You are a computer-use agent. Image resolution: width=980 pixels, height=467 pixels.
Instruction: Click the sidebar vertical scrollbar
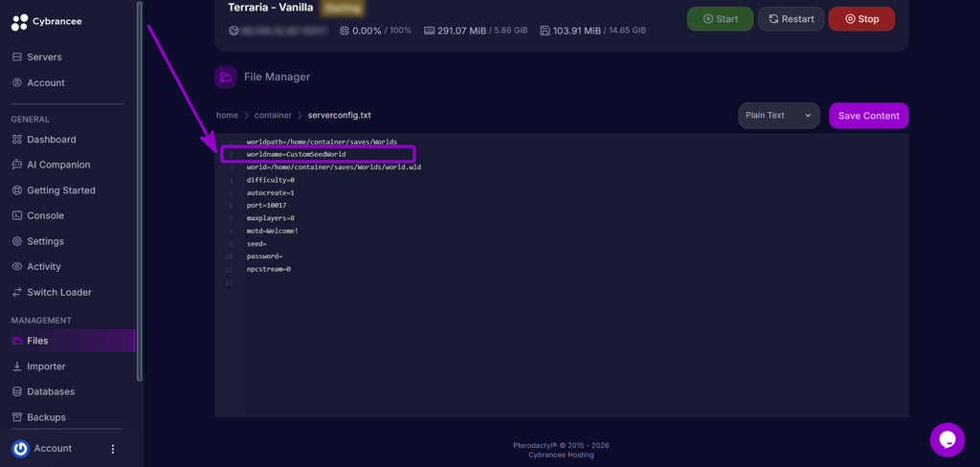tap(140, 190)
